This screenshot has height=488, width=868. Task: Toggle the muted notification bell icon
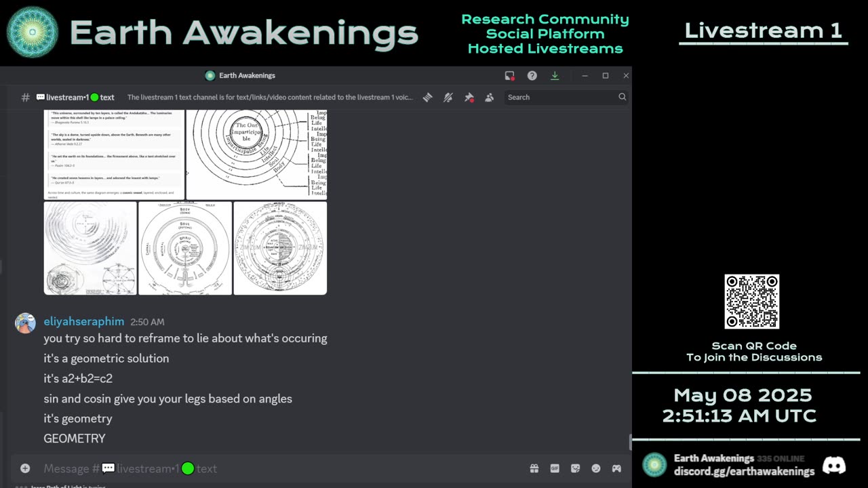click(448, 97)
